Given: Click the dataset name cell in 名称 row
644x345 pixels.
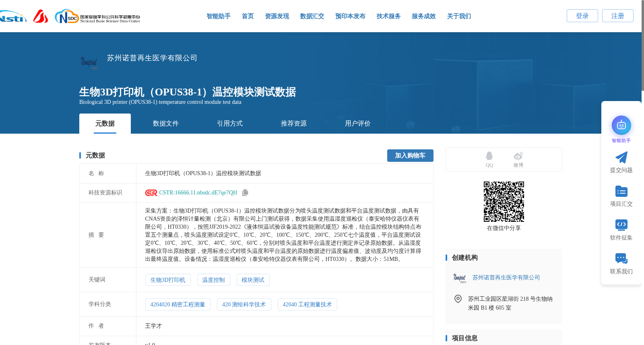Looking at the screenshot, I should coord(285,174).
